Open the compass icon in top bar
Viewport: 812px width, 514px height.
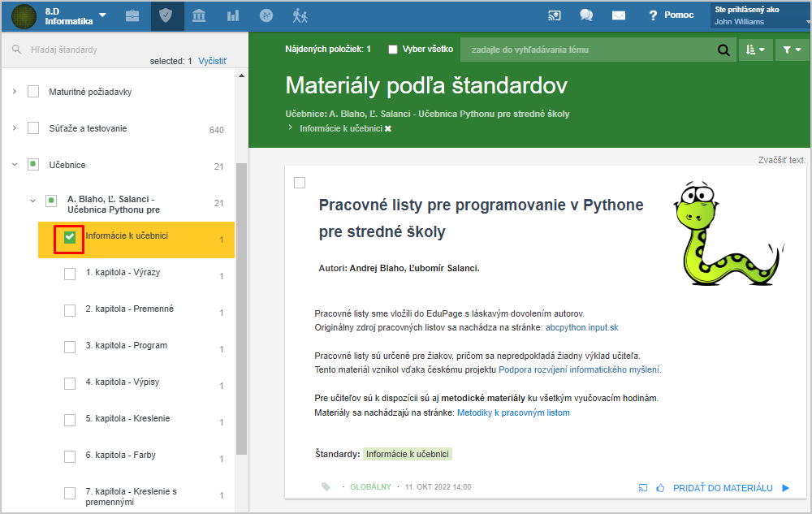coord(266,16)
